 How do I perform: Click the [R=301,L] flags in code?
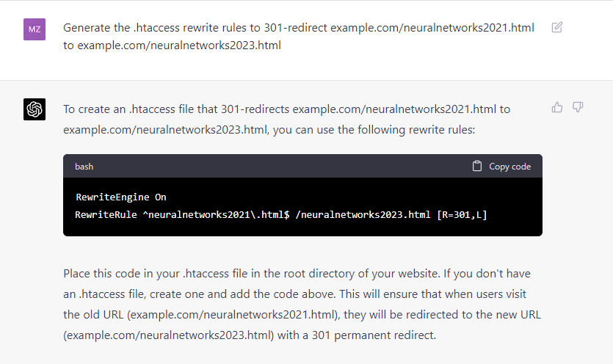462,214
